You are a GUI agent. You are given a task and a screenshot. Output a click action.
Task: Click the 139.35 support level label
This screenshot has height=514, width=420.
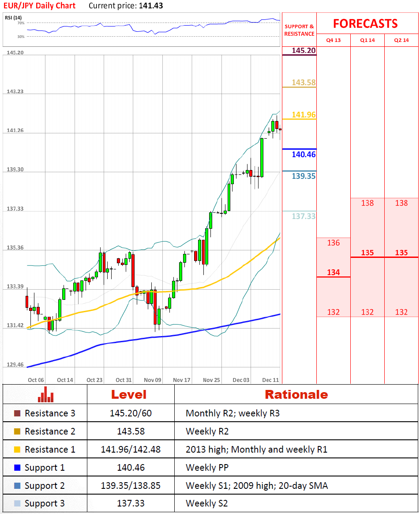tap(304, 176)
